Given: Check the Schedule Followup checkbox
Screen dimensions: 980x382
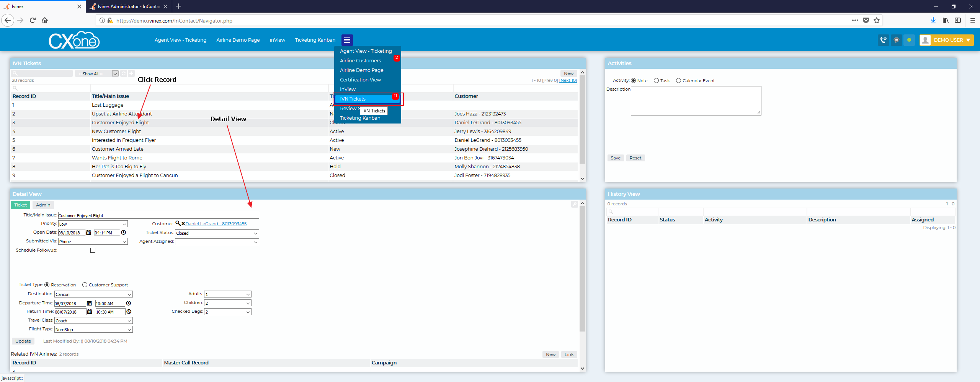Looking at the screenshot, I should pyautogui.click(x=93, y=250).
